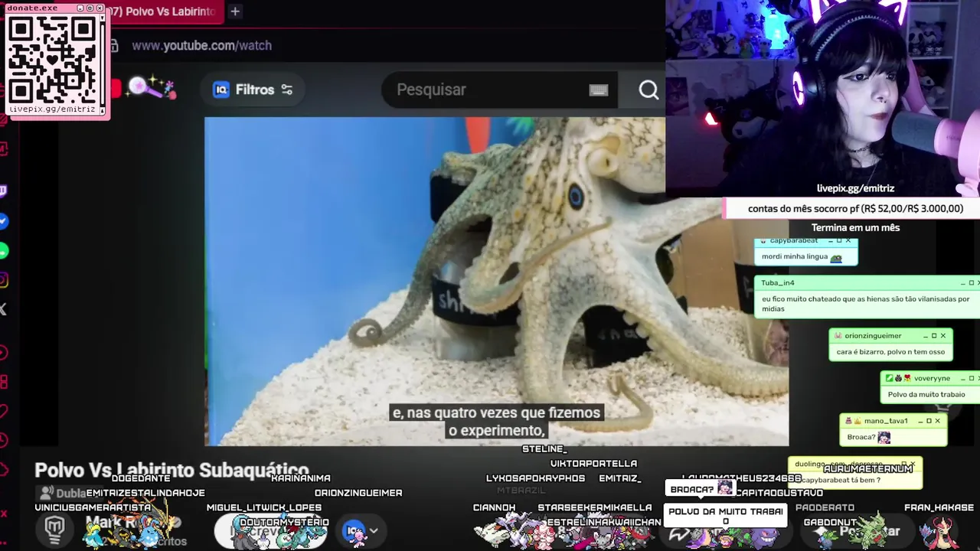Click the frog emote in capybarabeat's message

(x=836, y=258)
